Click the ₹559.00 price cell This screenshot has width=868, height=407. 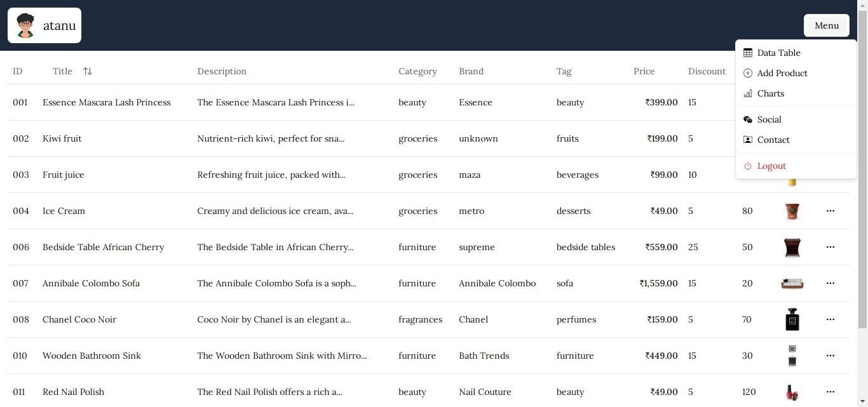coord(661,247)
